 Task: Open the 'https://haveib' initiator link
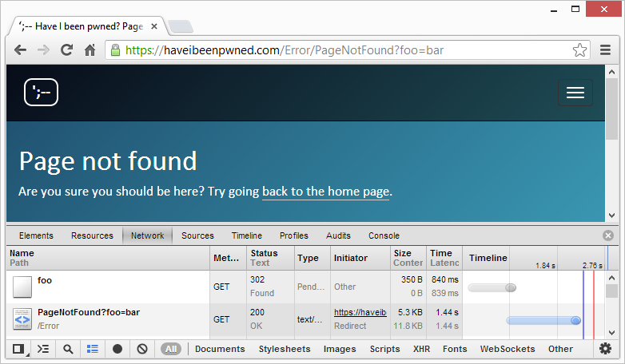(360, 313)
